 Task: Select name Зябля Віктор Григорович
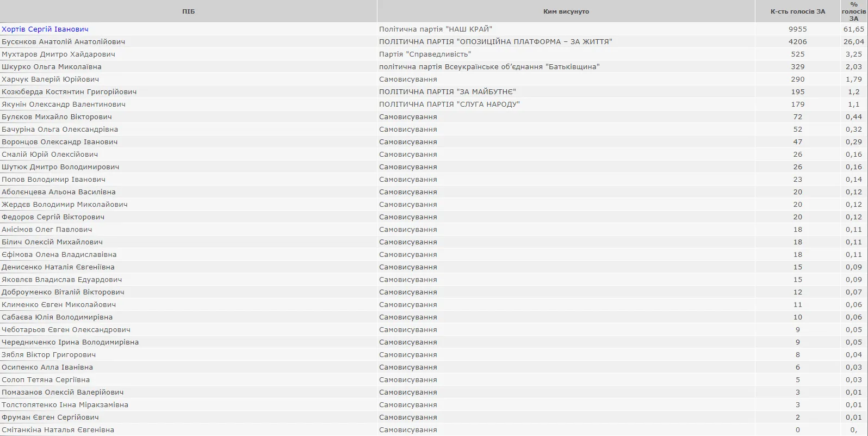[49, 355]
